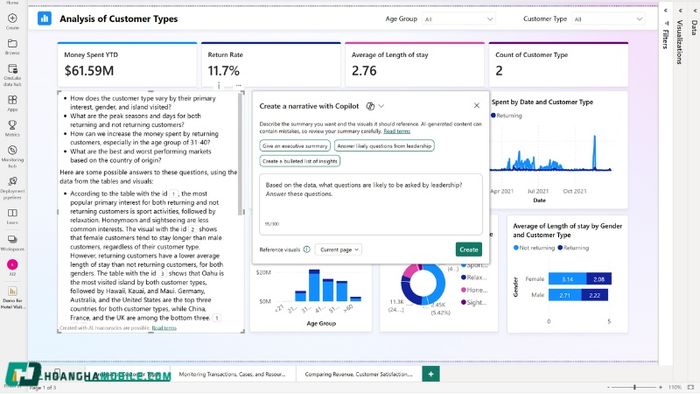Click the Returning legend in line chart
Screen dimensions: 700x394
click(507, 116)
